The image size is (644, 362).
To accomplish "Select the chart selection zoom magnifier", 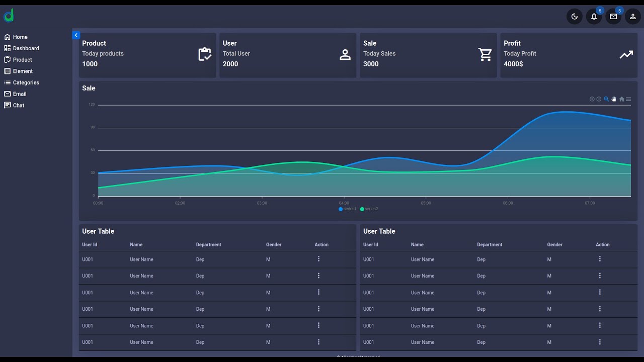I will [x=606, y=99].
